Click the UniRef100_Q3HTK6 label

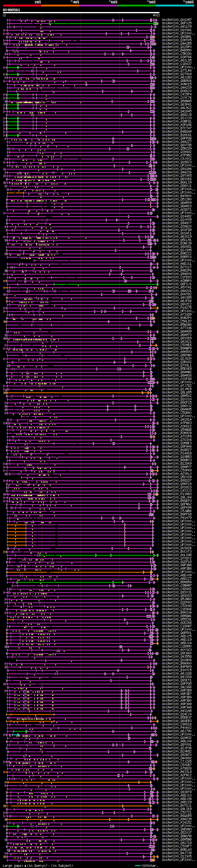176,57
